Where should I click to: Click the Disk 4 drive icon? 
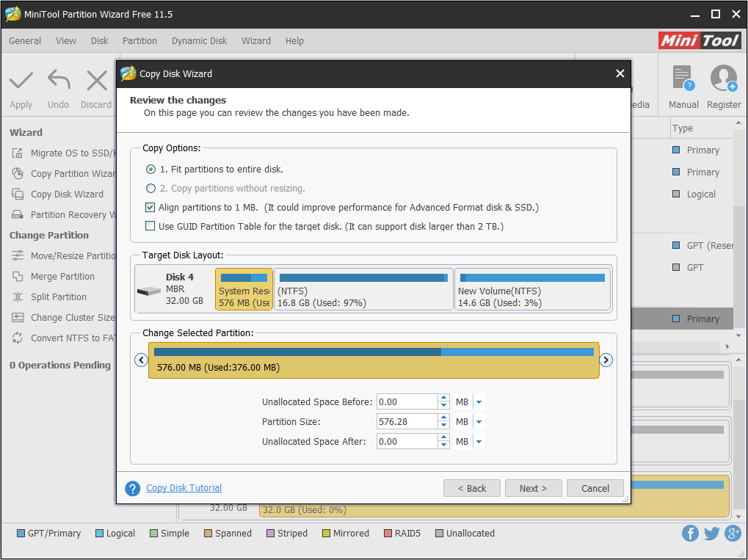tap(149, 291)
